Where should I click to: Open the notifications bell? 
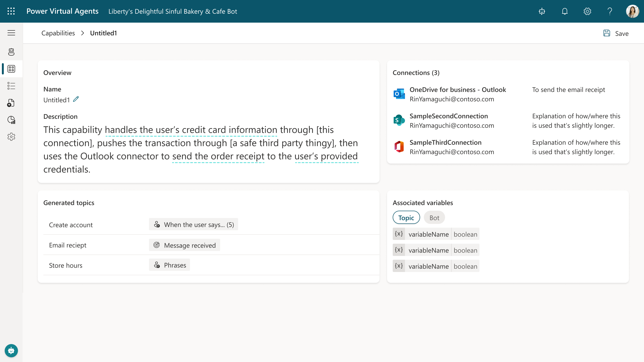(565, 11)
